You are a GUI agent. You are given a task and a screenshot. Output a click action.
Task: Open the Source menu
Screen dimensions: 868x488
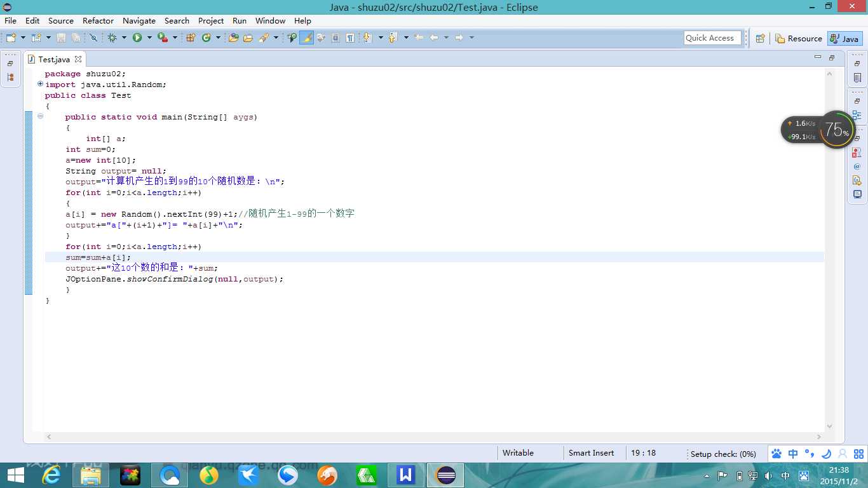(x=61, y=20)
